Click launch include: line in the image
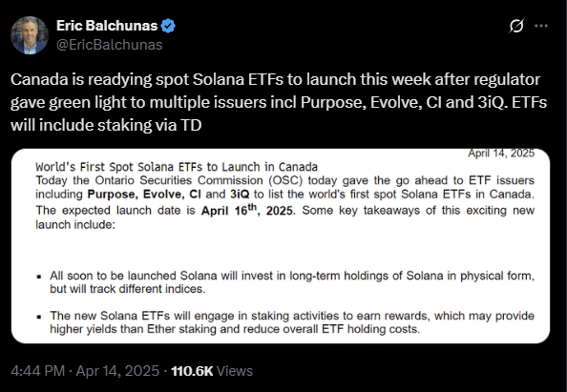Viewport: 567px width, 392px height. point(75,225)
